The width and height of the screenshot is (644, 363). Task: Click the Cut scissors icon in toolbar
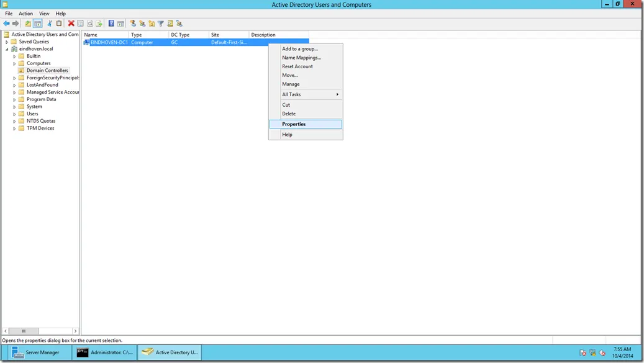[49, 24]
